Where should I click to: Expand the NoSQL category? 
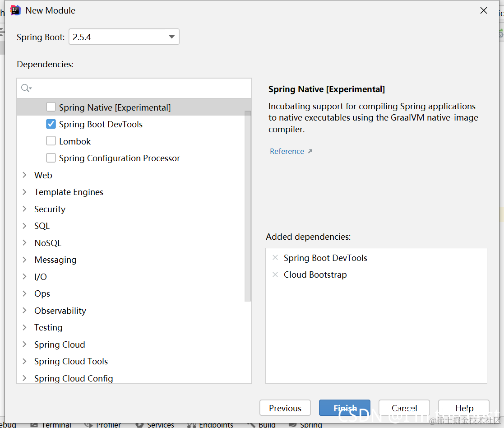[x=24, y=243]
